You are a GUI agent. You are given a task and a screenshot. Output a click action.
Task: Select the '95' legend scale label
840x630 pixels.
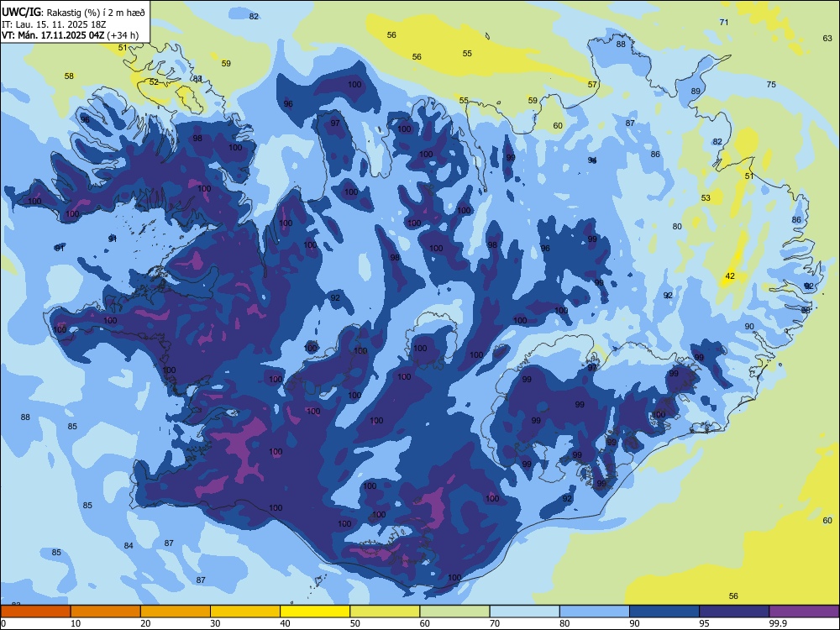[703, 623]
